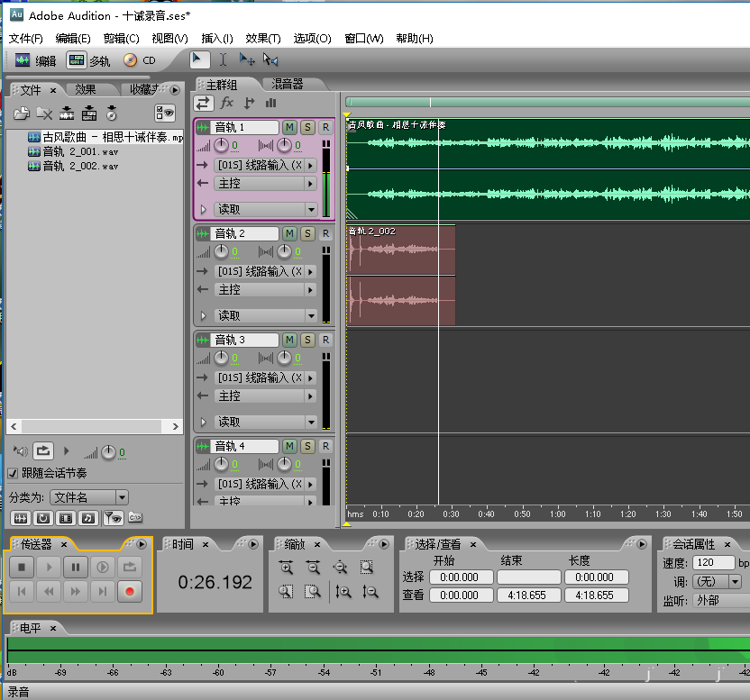Open 音轨 1 output 主控 dropdown
This screenshot has height=700, width=750.
pos(265,183)
